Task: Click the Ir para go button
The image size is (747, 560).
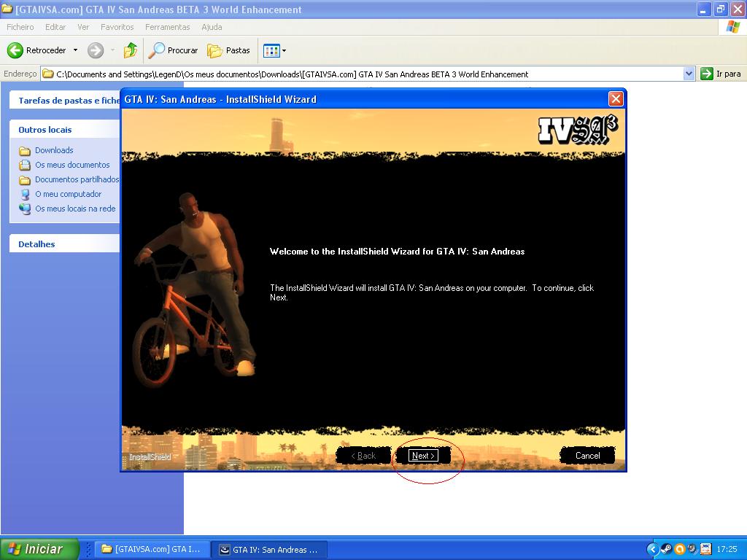Action: [x=721, y=74]
